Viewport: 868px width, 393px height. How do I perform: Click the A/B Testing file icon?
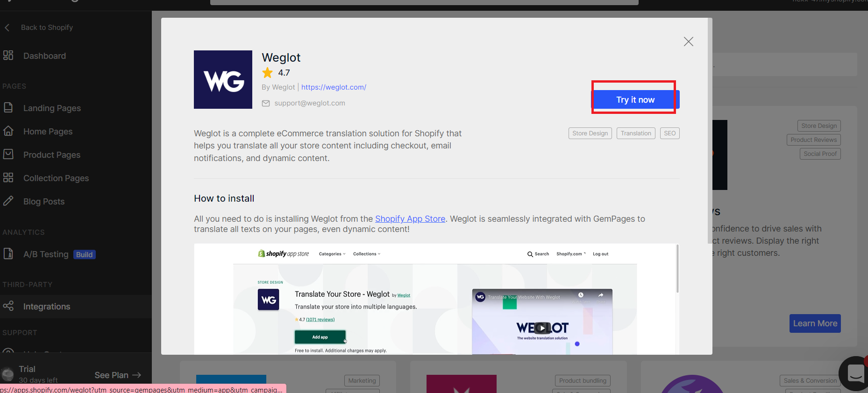pyautogui.click(x=8, y=254)
